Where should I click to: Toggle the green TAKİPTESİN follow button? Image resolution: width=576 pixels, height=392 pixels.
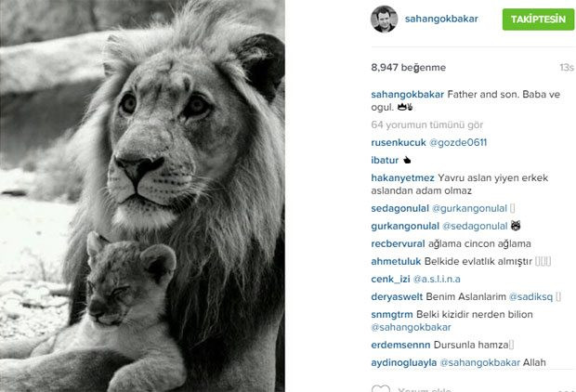(538, 20)
